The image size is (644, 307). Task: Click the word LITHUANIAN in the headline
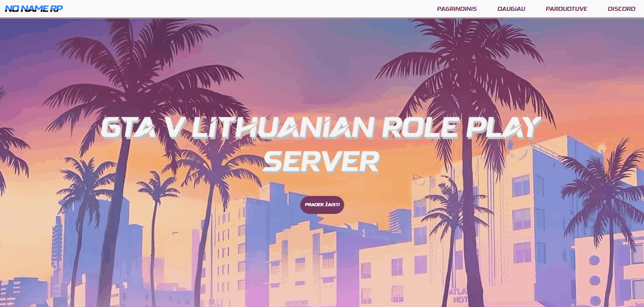click(x=284, y=128)
